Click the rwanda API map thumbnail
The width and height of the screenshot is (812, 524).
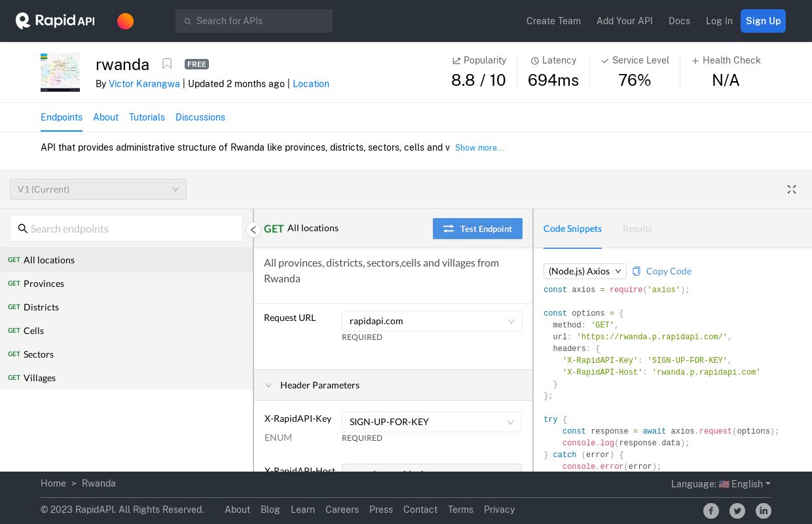click(60, 72)
